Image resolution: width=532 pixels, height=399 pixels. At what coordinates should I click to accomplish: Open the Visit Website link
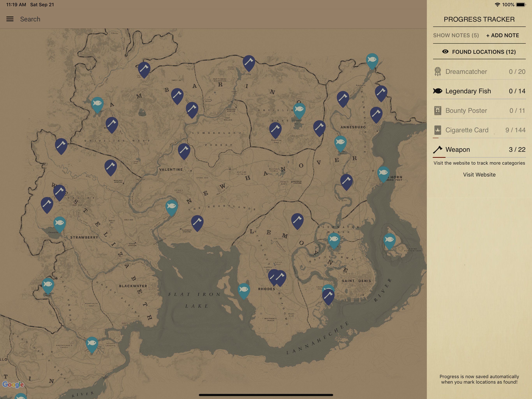coord(479,175)
